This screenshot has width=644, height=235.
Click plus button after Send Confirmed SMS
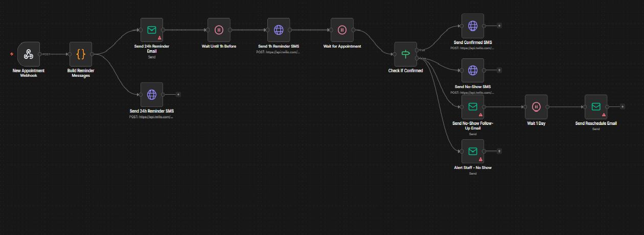click(x=499, y=25)
